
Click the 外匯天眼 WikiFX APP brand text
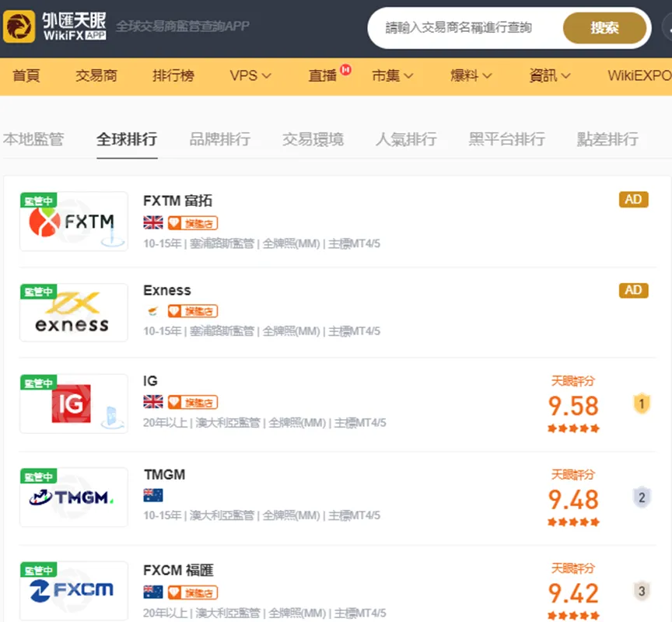[x=74, y=26]
